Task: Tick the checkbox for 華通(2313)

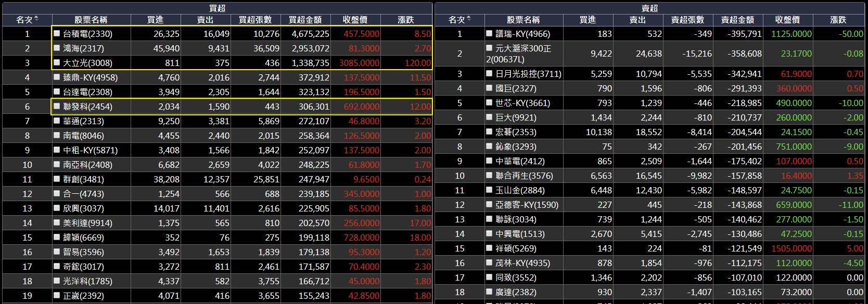Action: pos(57,121)
